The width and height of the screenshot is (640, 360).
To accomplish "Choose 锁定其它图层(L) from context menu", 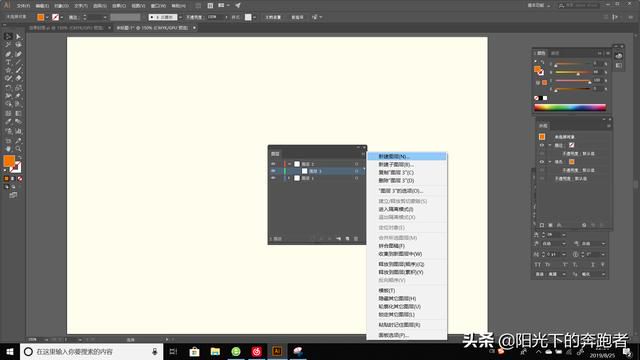I will [407, 315].
